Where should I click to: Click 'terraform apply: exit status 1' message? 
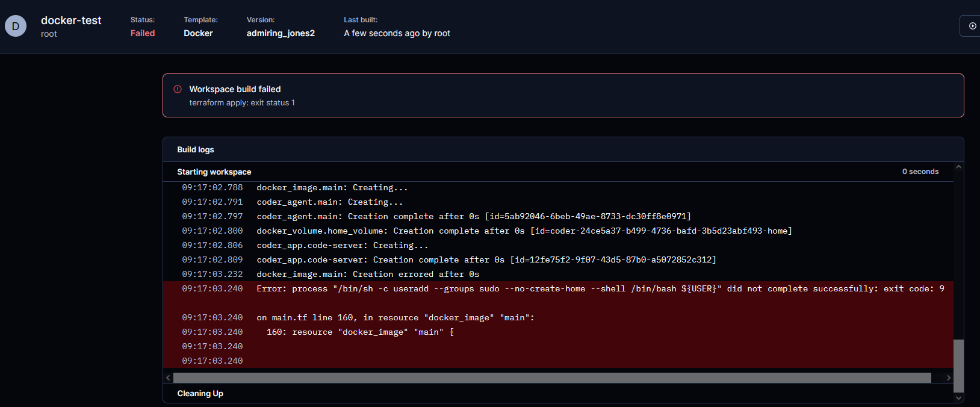(x=242, y=103)
